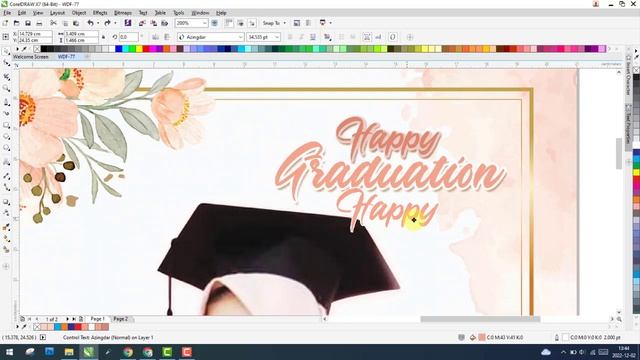Pick the yellow swatch in the palette
The width and height of the screenshot is (640, 360).
click(139, 49)
